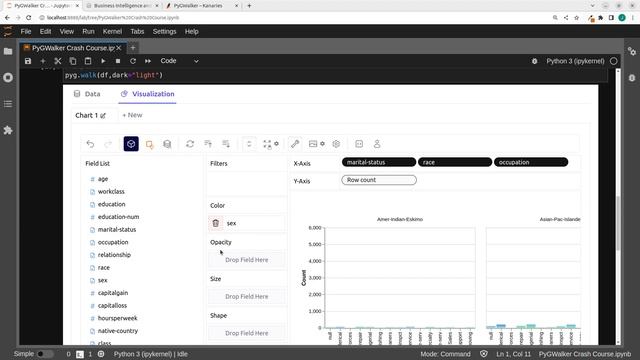Image resolution: width=640 pixels, height=360 pixels.
Task: Open the Tabs menu
Action: point(137,31)
